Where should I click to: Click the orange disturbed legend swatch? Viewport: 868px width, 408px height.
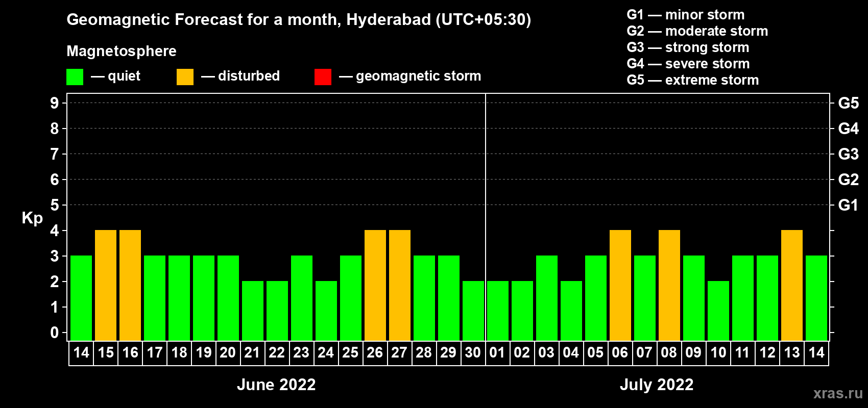[x=185, y=77]
